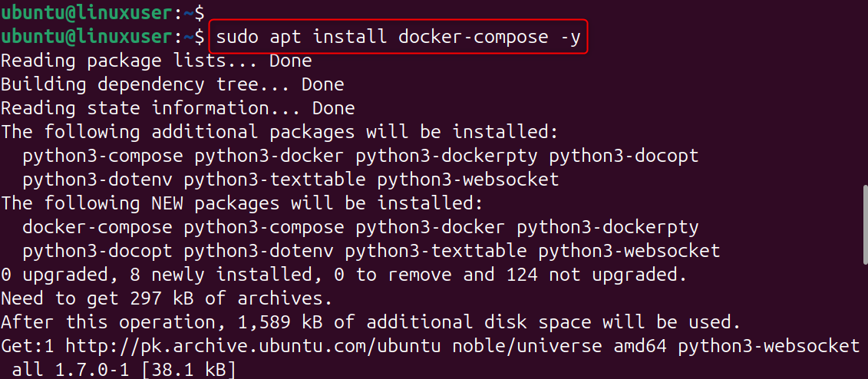This screenshot has width=868, height=379.
Task: Click the "[38.1 kB]" download size
Action: point(189,371)
